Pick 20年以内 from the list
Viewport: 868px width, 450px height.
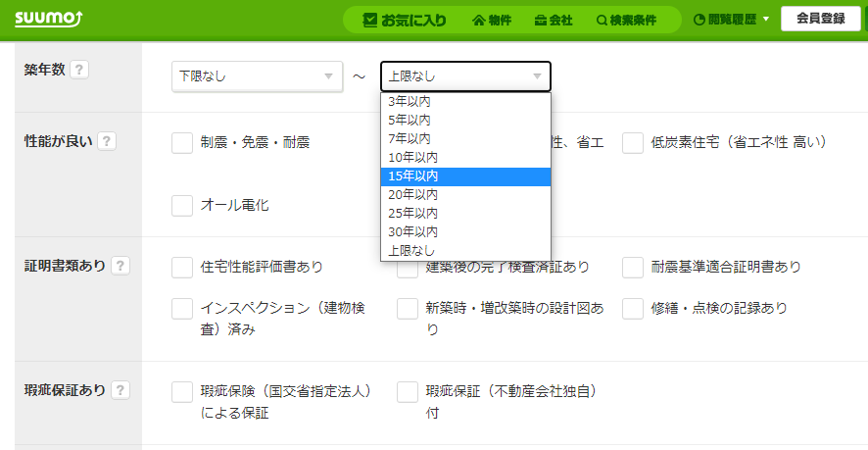click(x=465, y=194)
